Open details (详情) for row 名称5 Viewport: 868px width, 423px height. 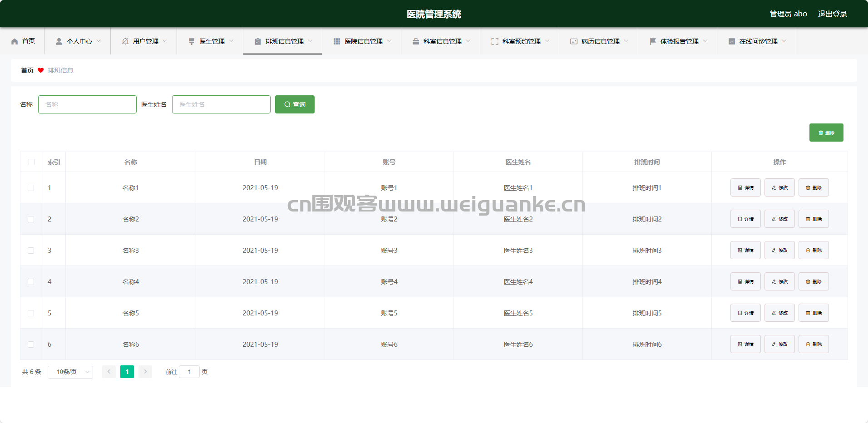tap(745, 313)
